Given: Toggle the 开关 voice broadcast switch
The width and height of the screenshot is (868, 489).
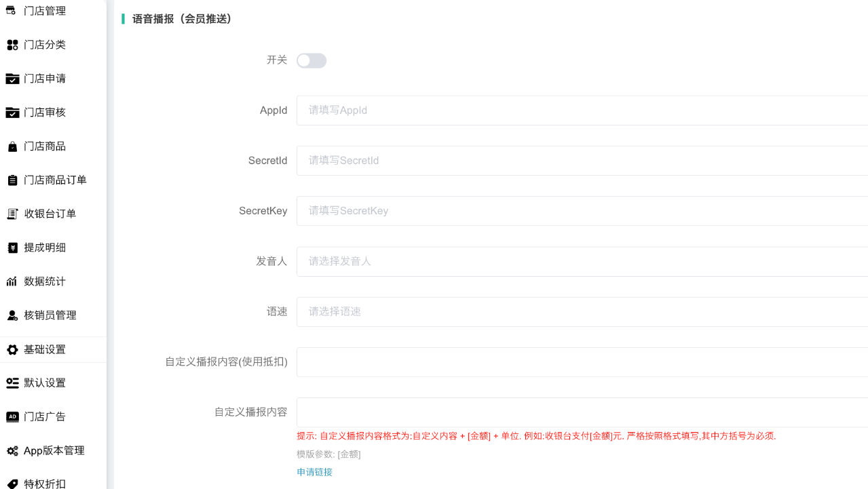Looking at the screenshot, I should (312, 61).
